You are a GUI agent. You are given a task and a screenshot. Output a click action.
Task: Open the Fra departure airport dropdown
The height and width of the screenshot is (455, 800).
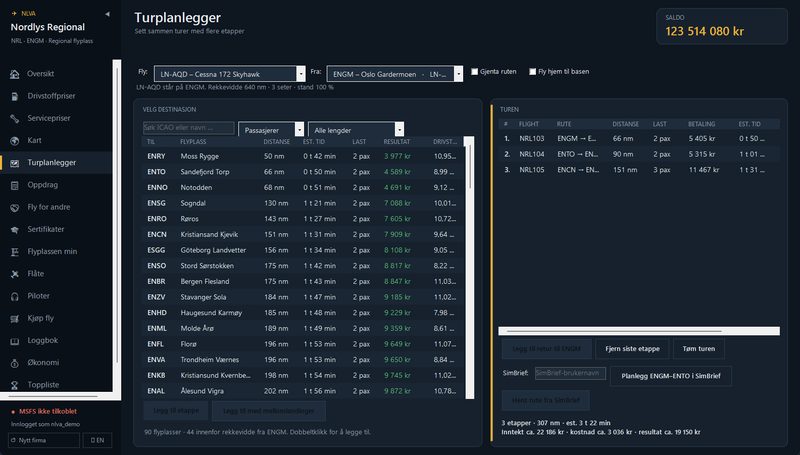tap(395, 74)
